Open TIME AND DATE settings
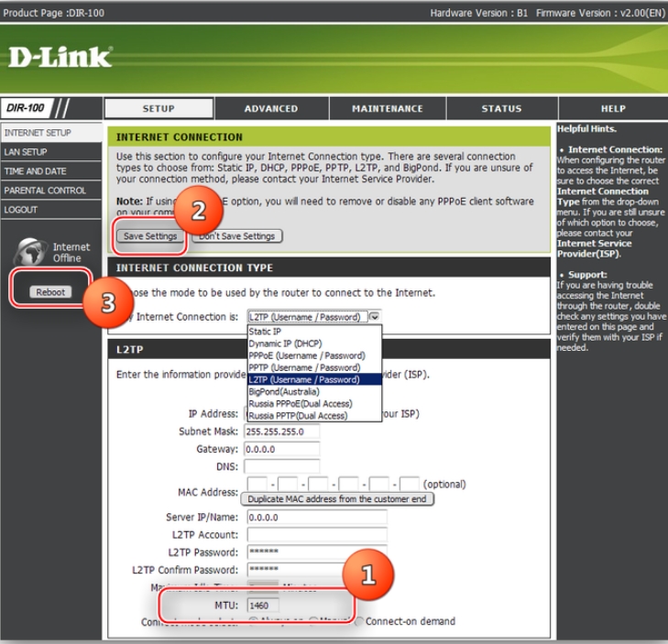668x644 pixels. (x=51, y=171)
